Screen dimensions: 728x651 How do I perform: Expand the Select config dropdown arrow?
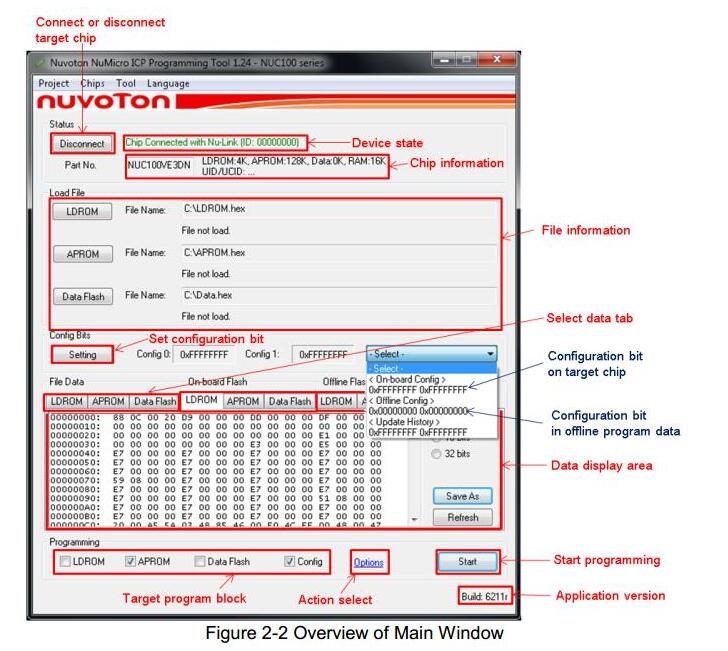click(x=490, y=354)
